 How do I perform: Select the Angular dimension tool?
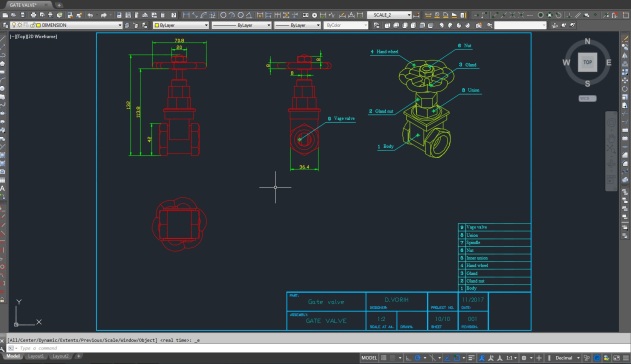[x=249, y=15]
